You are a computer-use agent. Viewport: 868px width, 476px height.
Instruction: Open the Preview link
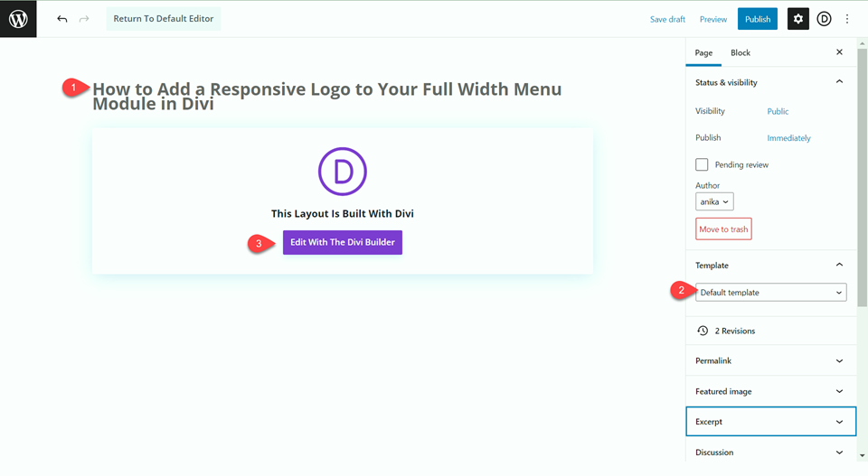click(713, 19)
